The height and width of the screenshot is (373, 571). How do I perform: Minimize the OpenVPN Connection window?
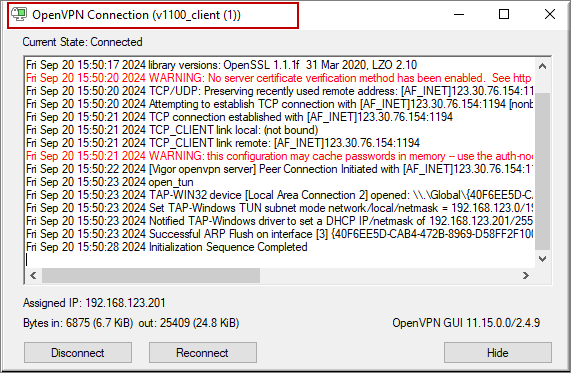click(x=459, y=14)
